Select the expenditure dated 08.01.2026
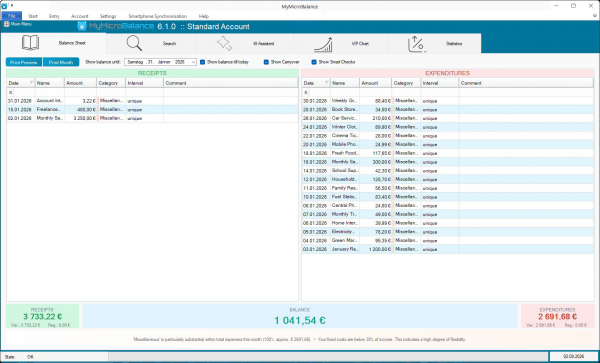 pyautogui.click(x=448, y=205)
